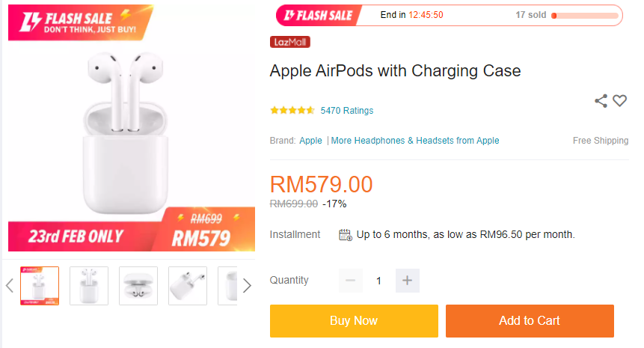Open the 5470 Ratings link
Image resolution: width=644 pixels, height=348 pixels.
347,111
